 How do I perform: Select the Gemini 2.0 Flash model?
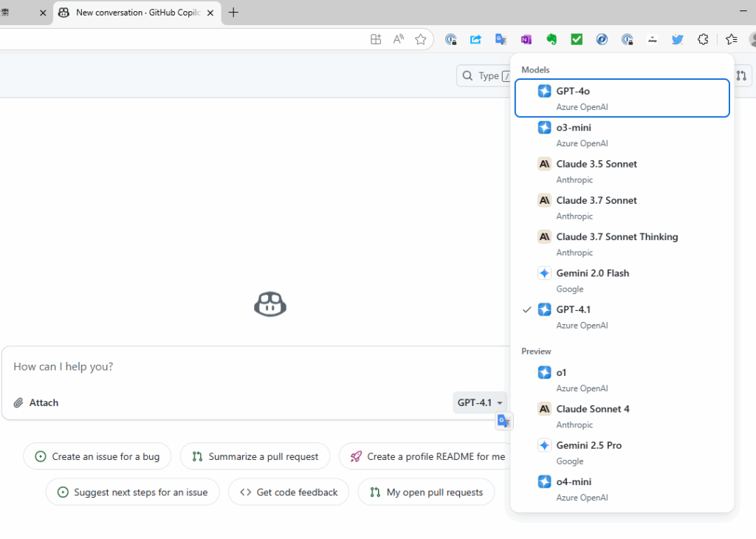point(622,280)
